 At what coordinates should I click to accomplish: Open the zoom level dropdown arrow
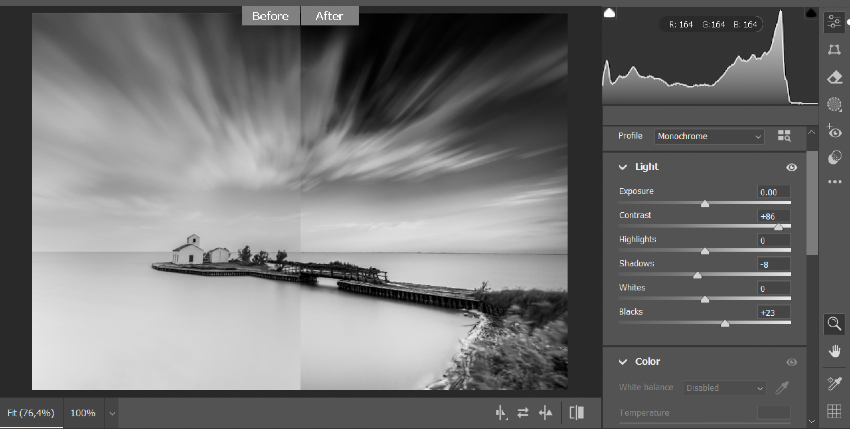112,413
